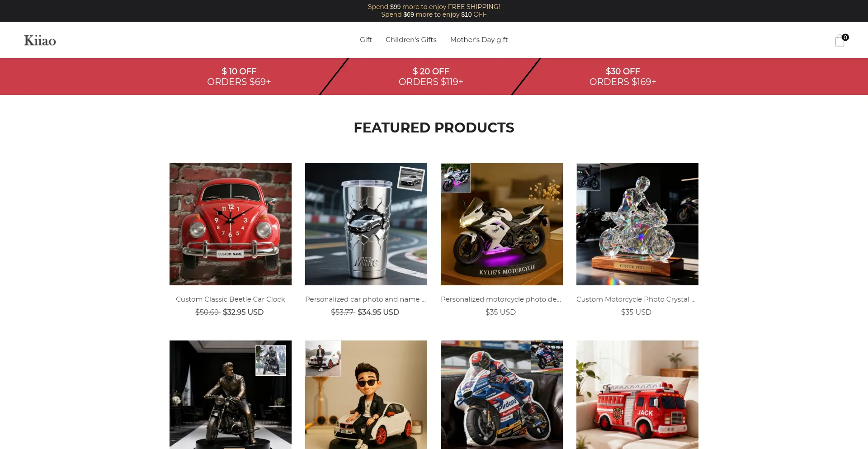Open the bronze motorcycle rider statue image
868x449 pixels.
click(x=231, y=395)
